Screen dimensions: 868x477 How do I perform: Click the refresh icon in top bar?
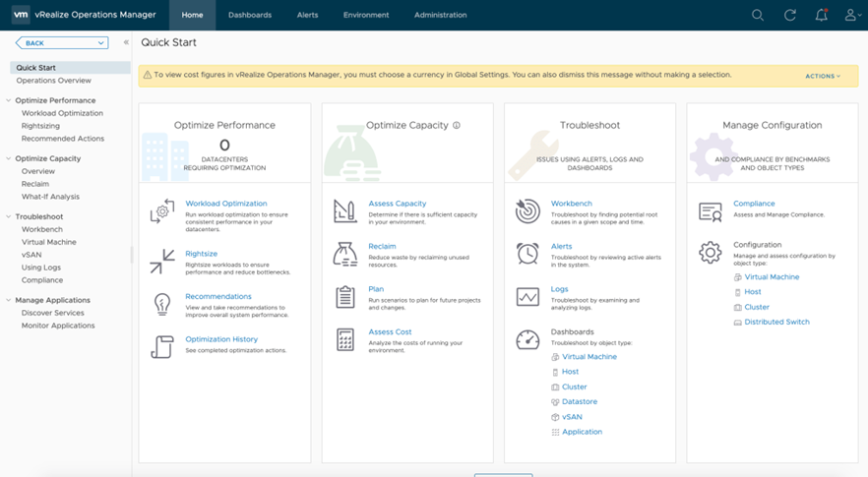click(790, 15)
